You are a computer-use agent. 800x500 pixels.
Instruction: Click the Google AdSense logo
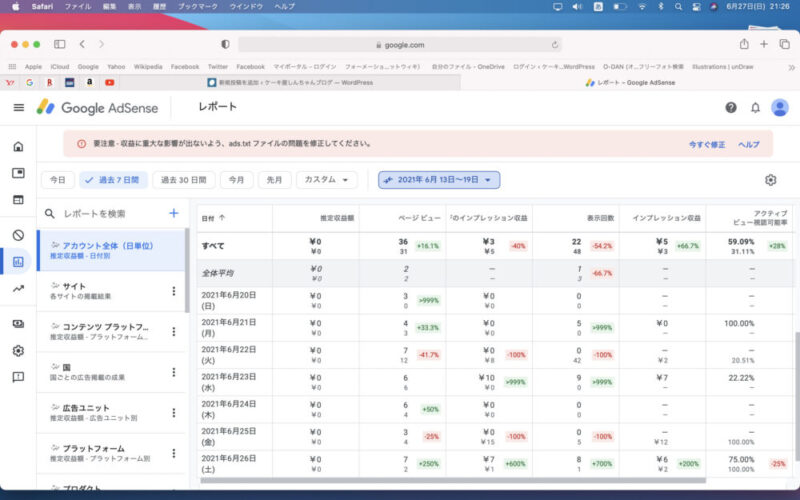(97, 108)
